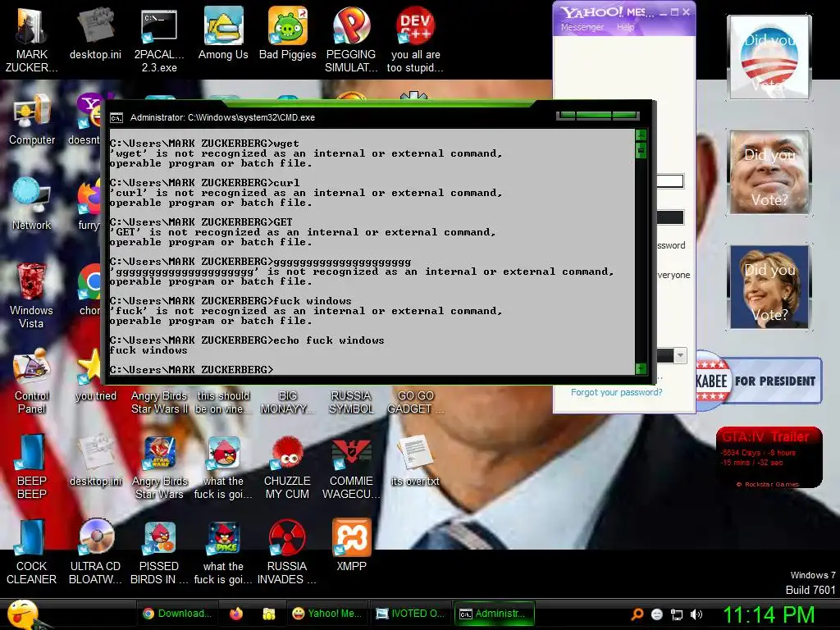
Task: Launch the 2PACAL... 2.3.exe shortcut
Action: (159, 25)
